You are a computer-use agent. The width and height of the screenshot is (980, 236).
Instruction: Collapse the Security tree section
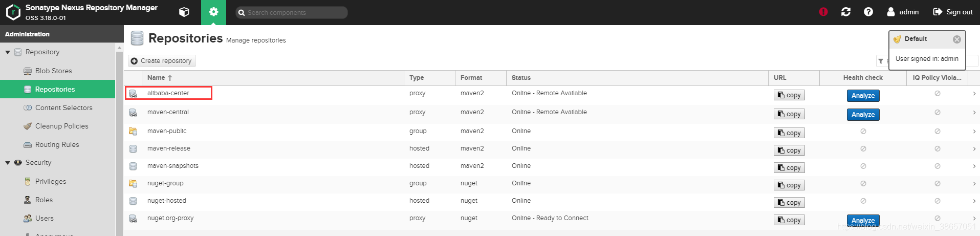8,163
